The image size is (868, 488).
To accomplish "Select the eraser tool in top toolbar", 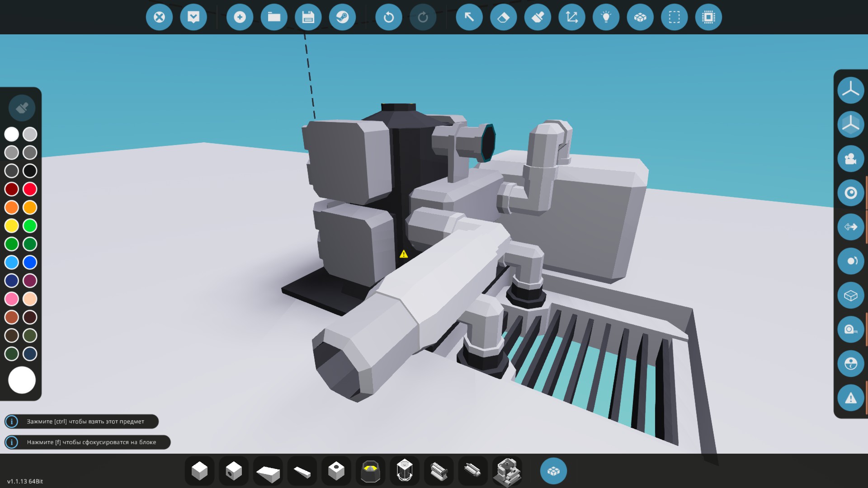I will (x=503, y=17).
